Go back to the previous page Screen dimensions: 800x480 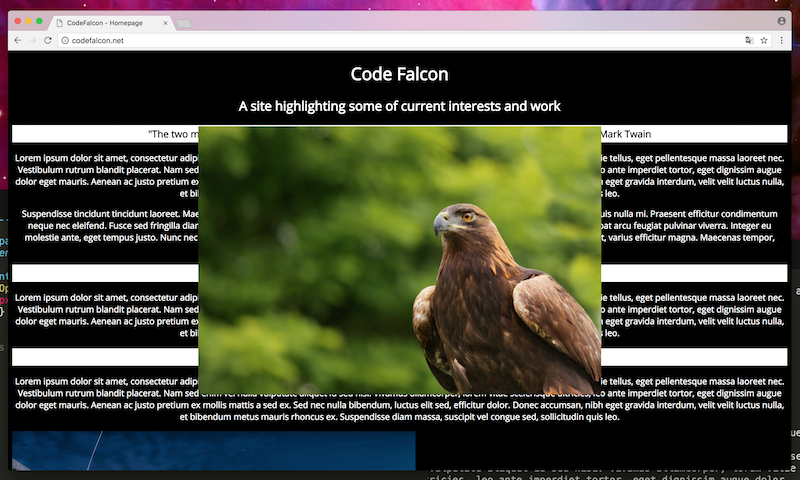click(18, 40)
